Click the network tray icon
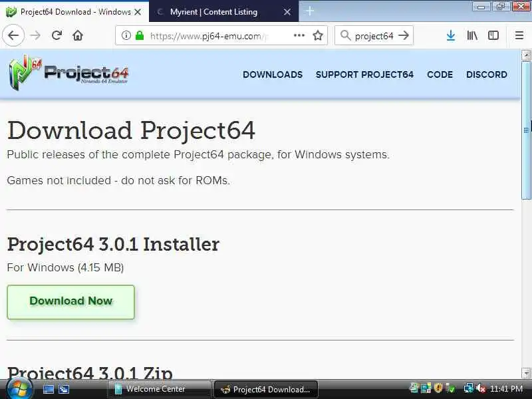Image resolution: width=532 pixels, height=399 pixels. 469,388
